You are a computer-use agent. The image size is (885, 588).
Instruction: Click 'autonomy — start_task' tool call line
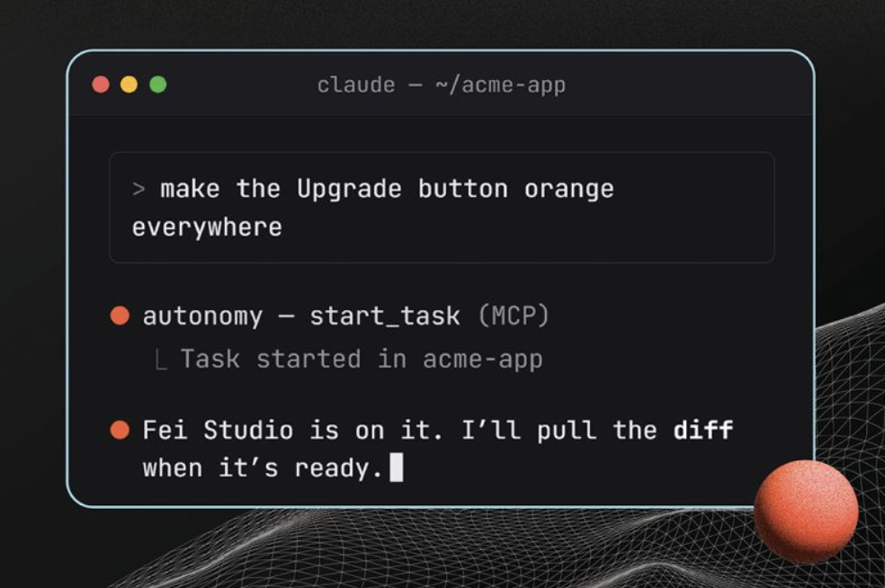(300, 316)
